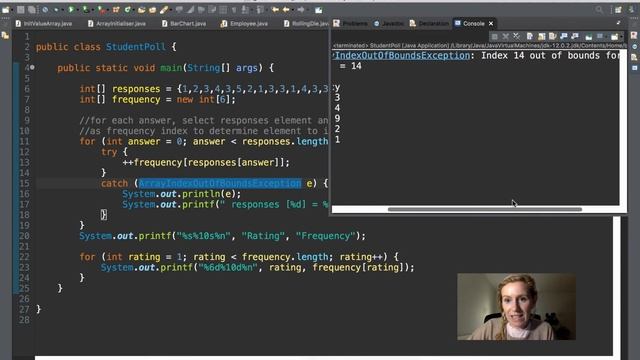Click the New Java Class icon
640x360 pixels.
click(127, 9)
